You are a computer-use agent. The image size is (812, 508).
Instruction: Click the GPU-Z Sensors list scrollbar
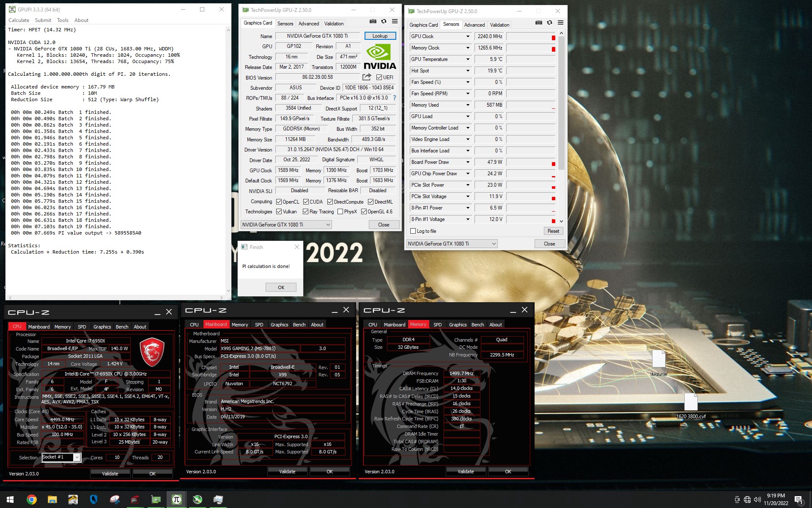(x=561, y=127)
